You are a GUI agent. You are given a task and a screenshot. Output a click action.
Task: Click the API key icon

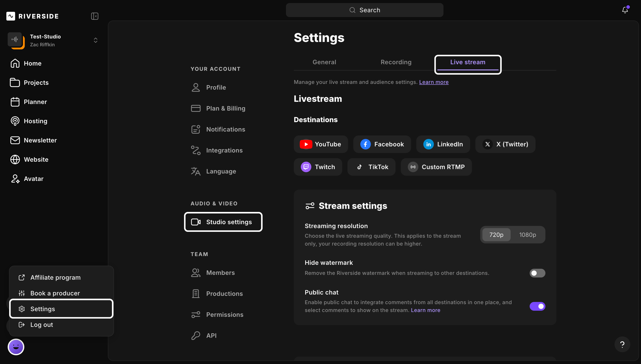pos(196,336)
